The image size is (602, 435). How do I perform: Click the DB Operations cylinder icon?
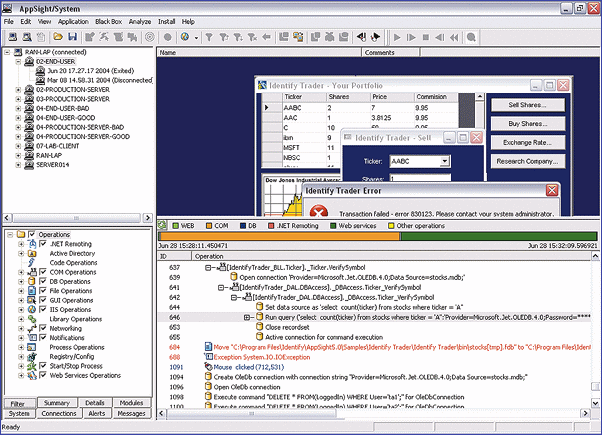point(32,281)
